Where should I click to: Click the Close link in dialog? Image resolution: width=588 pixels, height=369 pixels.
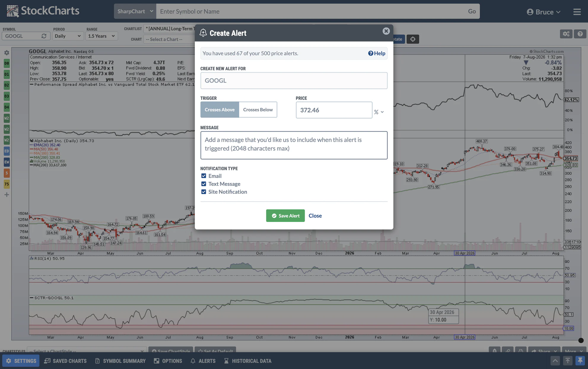click(315, 216)
